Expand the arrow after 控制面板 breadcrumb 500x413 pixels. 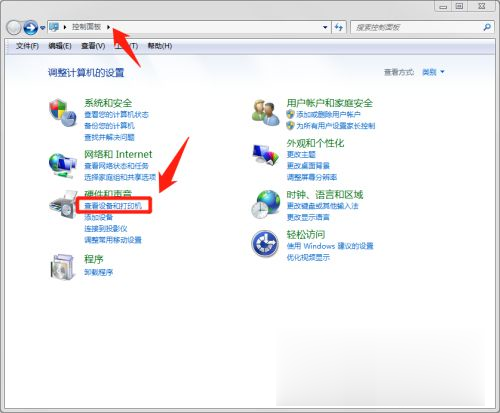[x=109, y=27]
